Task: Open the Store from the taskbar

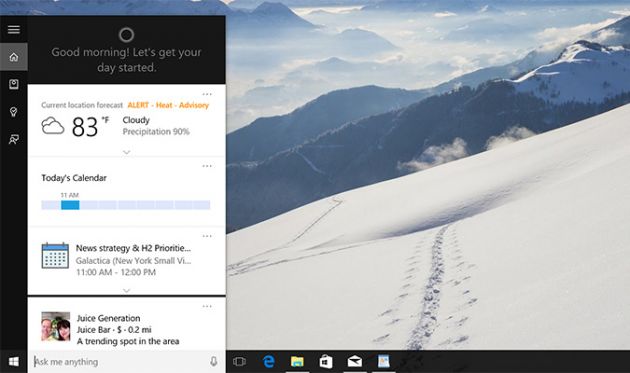Action: pyautogui.click(x=326, y=361)
